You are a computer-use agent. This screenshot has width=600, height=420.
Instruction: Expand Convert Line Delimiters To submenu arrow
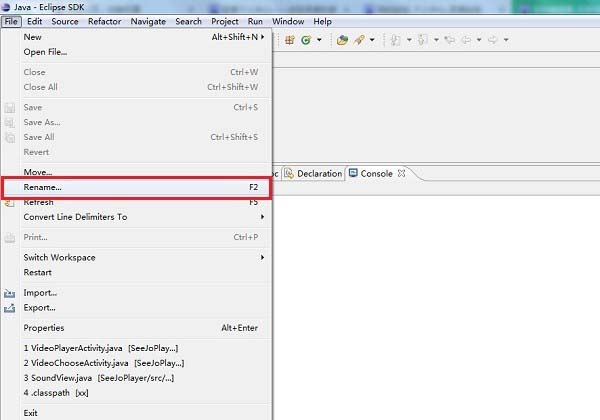[x=262, y=217]
